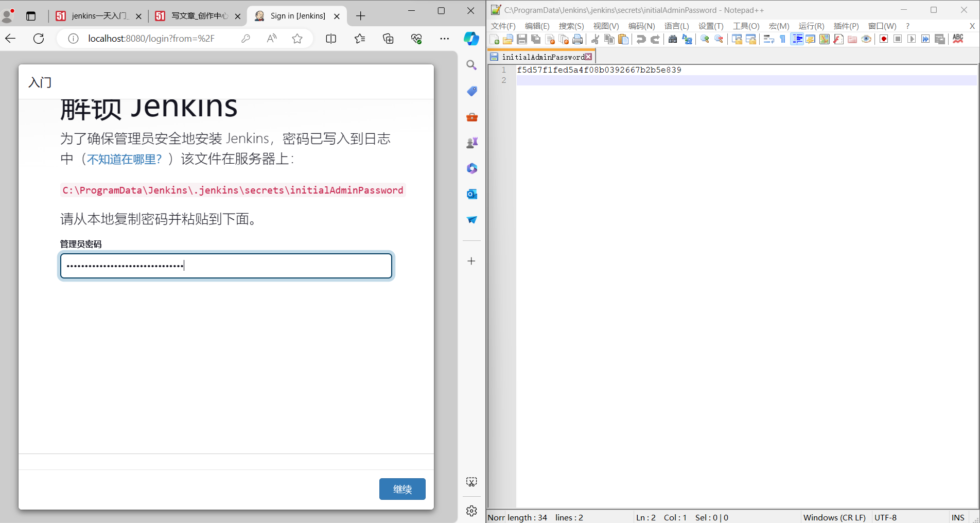Toggle synchronized horizontal scrolling icon

tap(750, 39)
